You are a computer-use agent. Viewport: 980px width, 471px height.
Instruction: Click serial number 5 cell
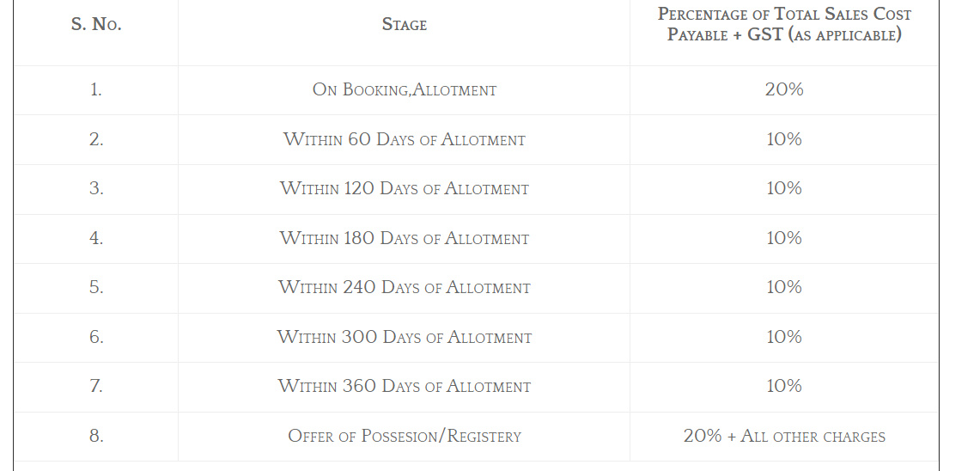(96, 287)
